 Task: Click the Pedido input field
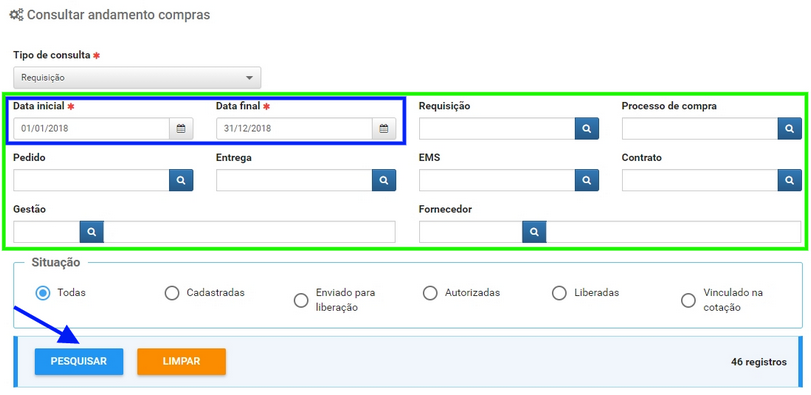[x=92, y=180]
